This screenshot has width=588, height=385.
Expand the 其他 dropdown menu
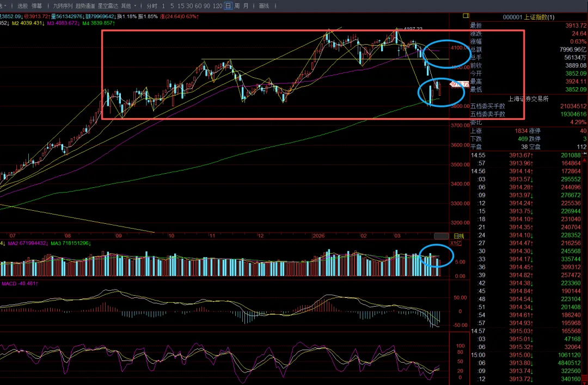pos(128,5)
